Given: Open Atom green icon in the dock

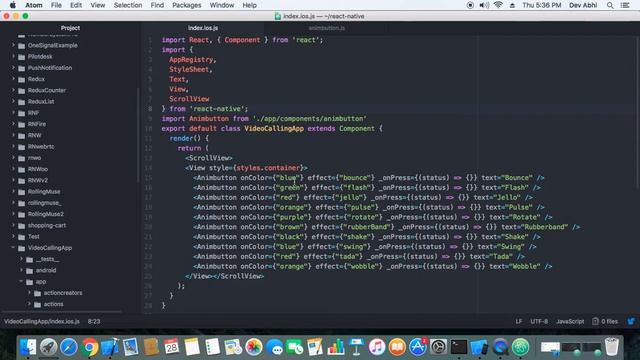Looking at the screenshot, I should click(x=520, y=347).
